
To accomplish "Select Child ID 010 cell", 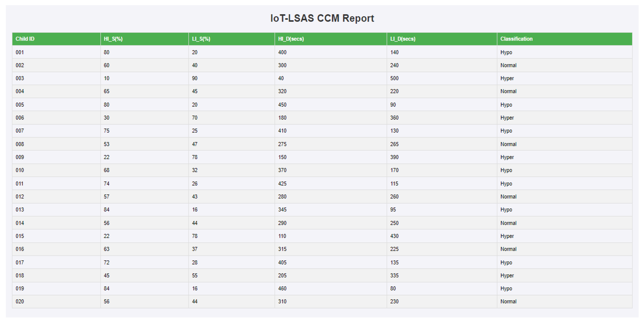I will click(x=20, y=170).
